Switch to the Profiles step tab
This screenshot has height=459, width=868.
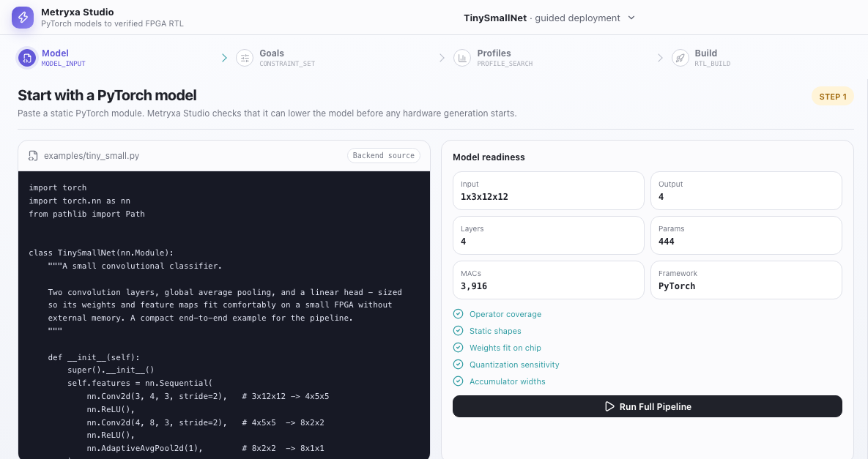click(x=493, y=58)
